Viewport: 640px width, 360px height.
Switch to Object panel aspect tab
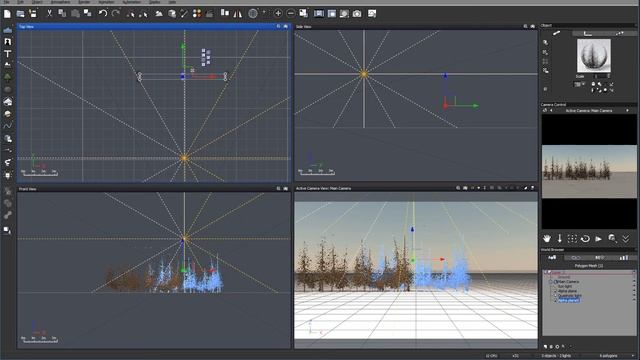click(557, 33)
